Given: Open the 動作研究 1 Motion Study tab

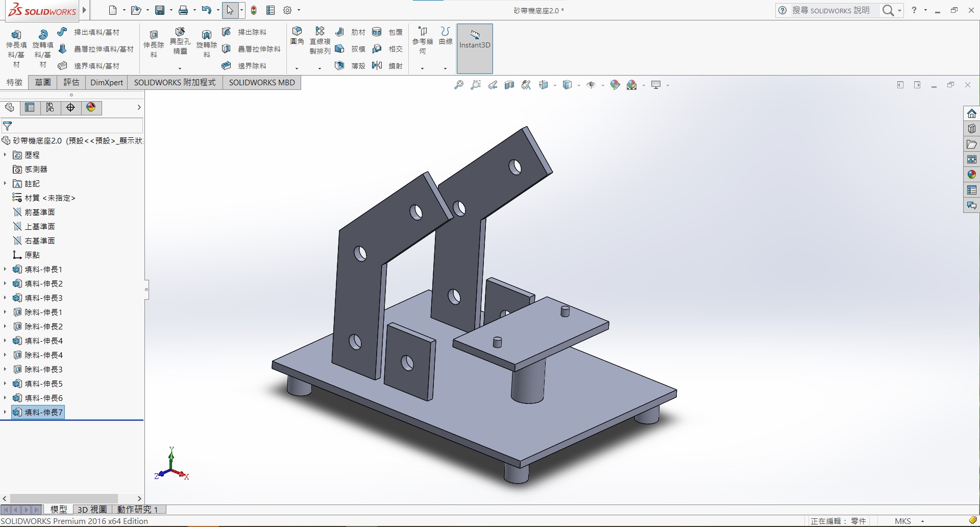Looking at the screenshot, I should 138,509.
